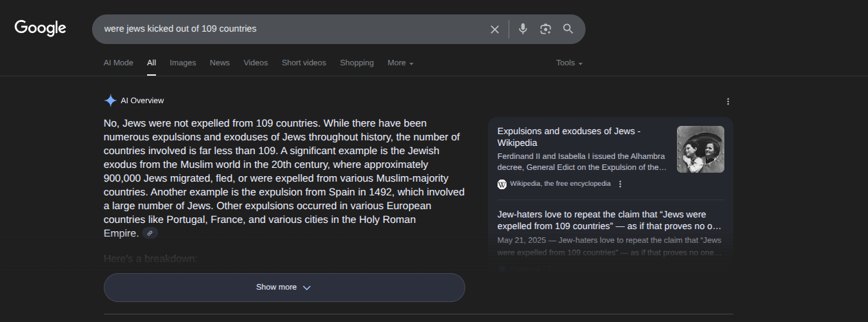This screenshot has width=868, height=322.
Task: Open the Tools dropdown
Action: click(x=569, y=63)
